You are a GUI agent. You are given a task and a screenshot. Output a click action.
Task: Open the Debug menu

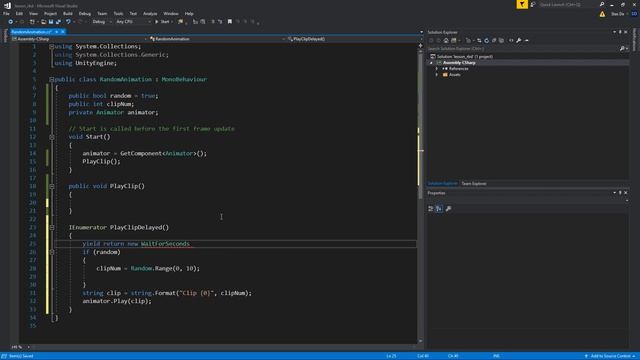[x=85, y=13]
